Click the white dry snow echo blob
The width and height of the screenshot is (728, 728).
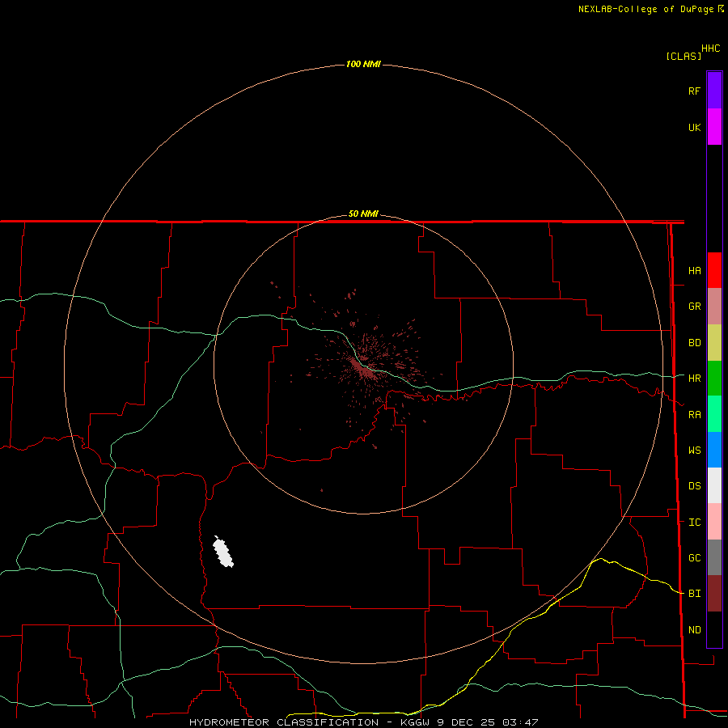(223, 552)
